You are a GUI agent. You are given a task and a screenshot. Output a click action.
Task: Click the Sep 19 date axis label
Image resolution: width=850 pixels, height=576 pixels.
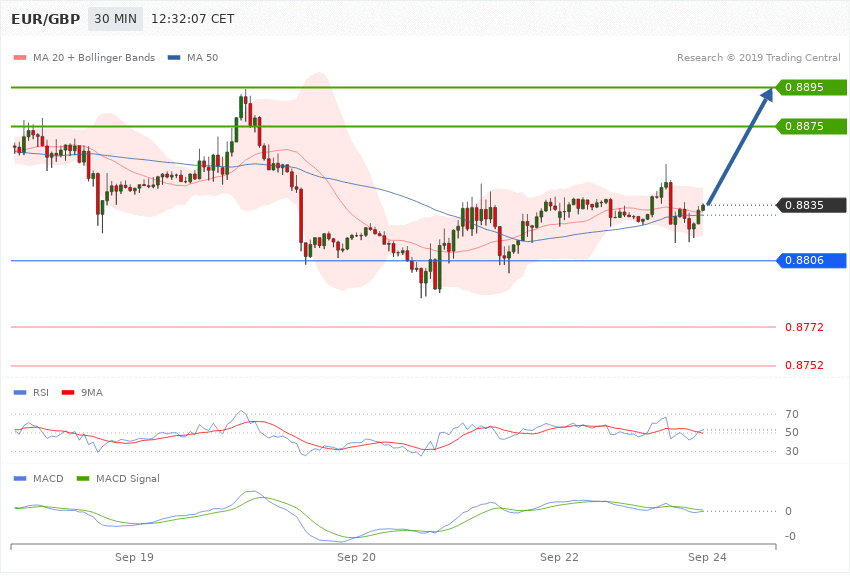[134, 557]
